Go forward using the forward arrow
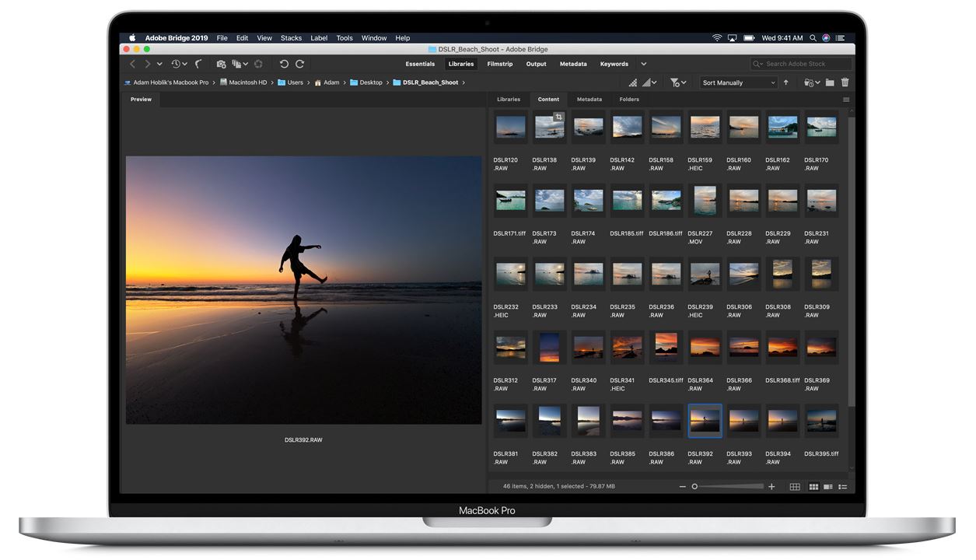976x560 pixels. tap(147, 64)
